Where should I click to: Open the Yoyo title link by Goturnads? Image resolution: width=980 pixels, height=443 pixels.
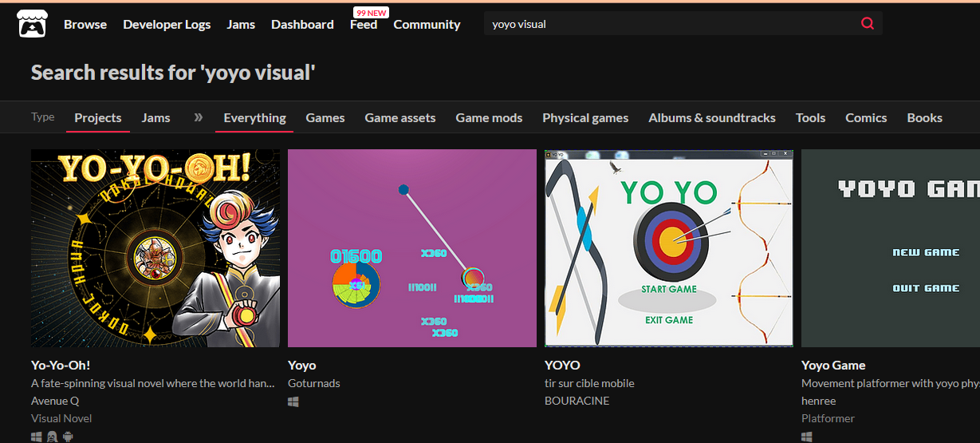click(301, 365)
